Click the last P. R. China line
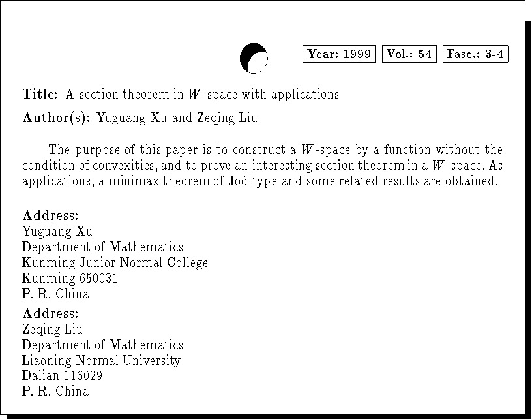Screen dimensions: 532x419 click(x=55, y=392)
